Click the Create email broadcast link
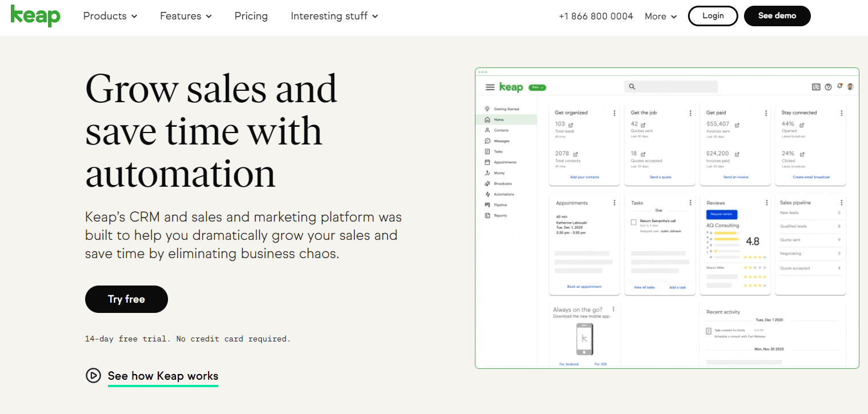The image size is (868, 414). click(x=811, y=177)
